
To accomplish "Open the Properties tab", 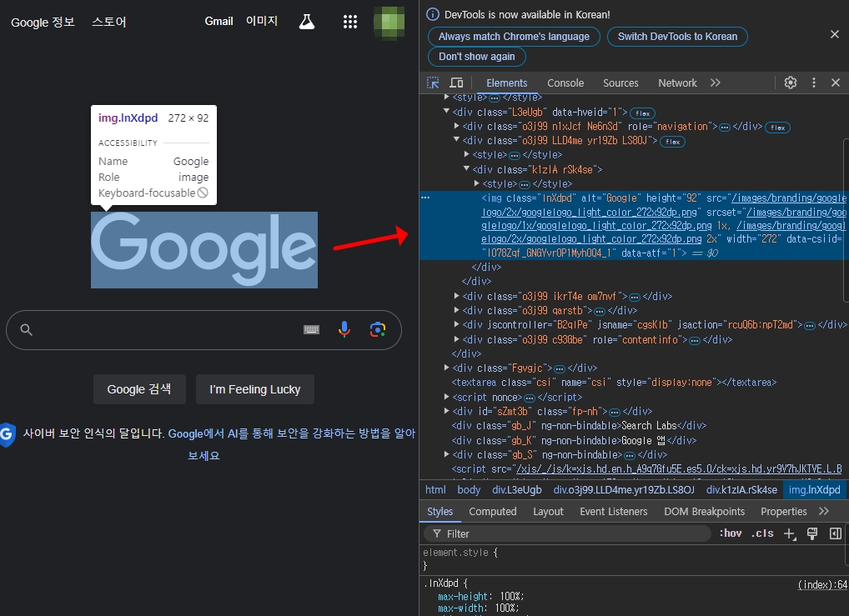I will (783, 512).
